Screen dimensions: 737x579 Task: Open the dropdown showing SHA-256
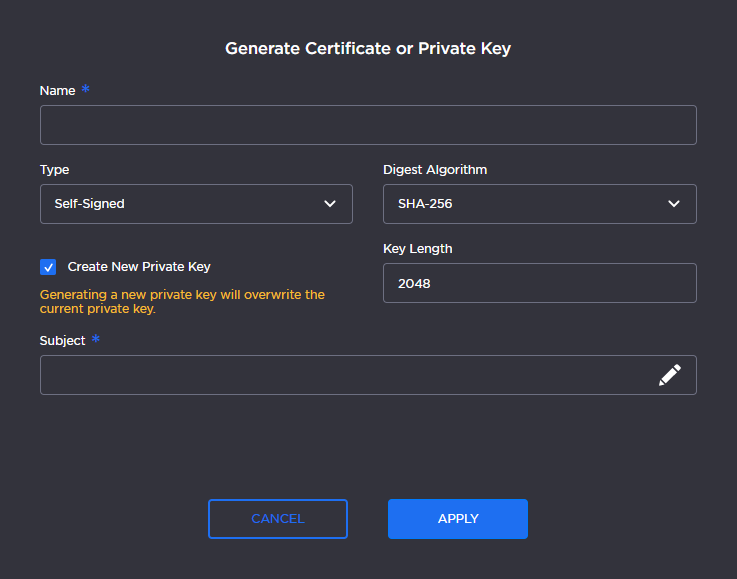pos(539,204)
